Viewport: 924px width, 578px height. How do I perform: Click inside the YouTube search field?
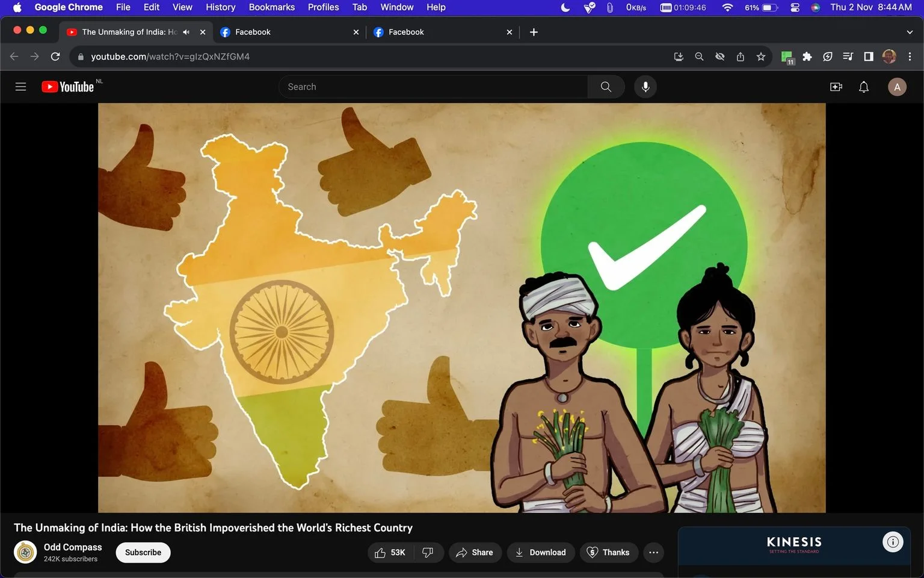click(x=433, y=87)
